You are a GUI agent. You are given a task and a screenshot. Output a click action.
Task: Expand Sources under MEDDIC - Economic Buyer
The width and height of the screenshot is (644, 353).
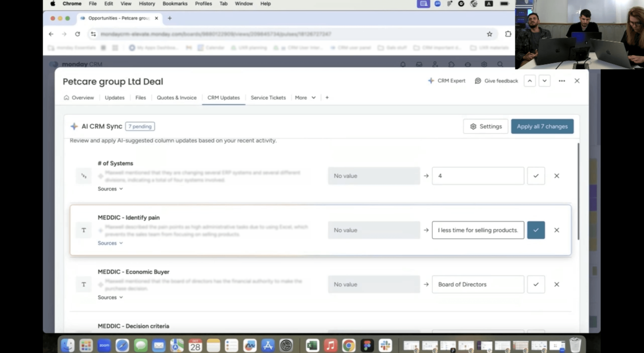[110, 297]
